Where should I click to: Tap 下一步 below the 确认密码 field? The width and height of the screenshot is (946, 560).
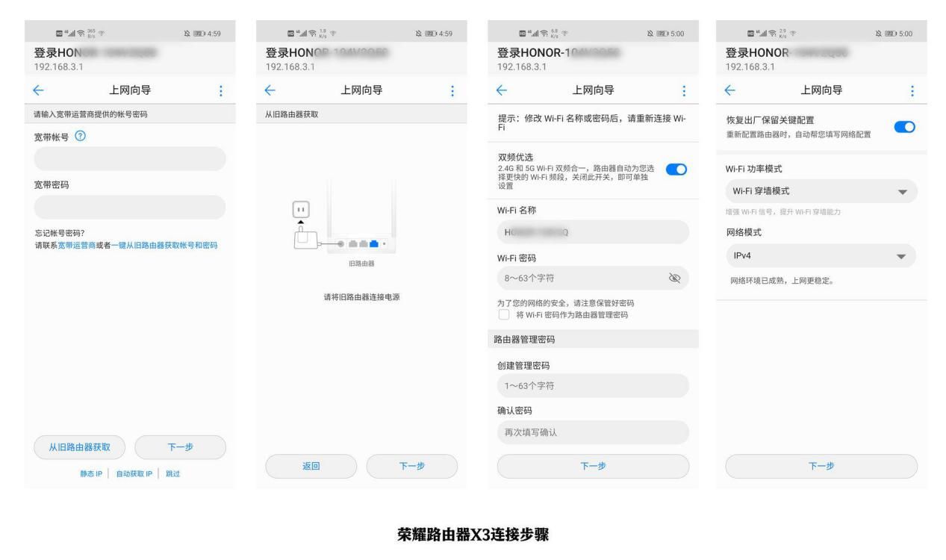tap(593, 466)
